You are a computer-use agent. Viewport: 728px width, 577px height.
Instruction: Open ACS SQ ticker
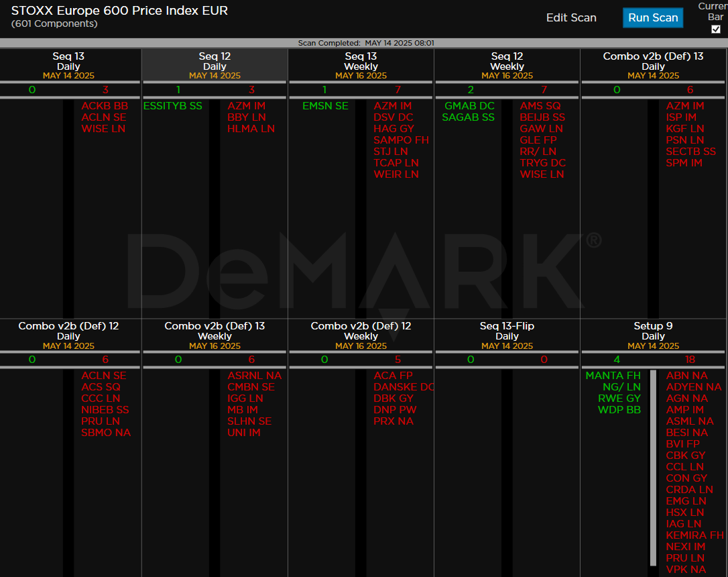coord(101,387)
